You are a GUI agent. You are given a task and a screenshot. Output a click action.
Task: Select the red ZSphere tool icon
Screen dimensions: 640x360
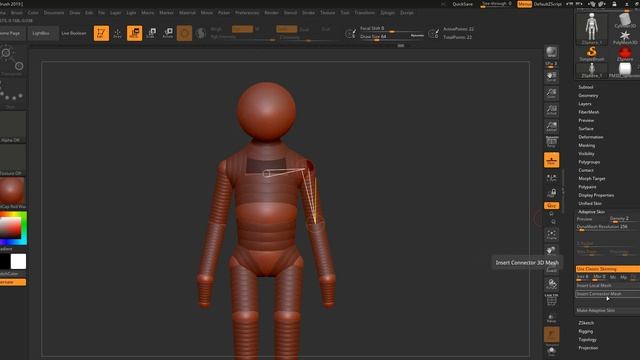[x=624, y=53]
